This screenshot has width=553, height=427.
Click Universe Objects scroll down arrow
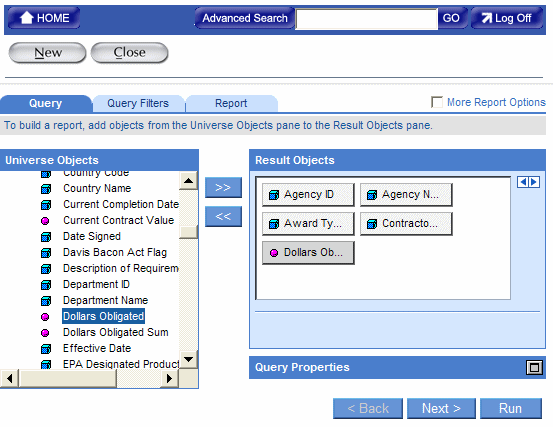188,359
